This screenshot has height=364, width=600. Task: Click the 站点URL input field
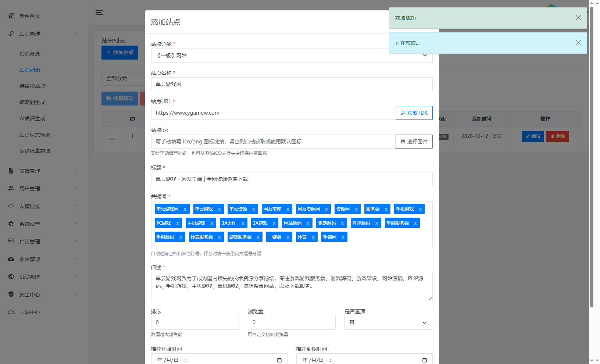274,113
